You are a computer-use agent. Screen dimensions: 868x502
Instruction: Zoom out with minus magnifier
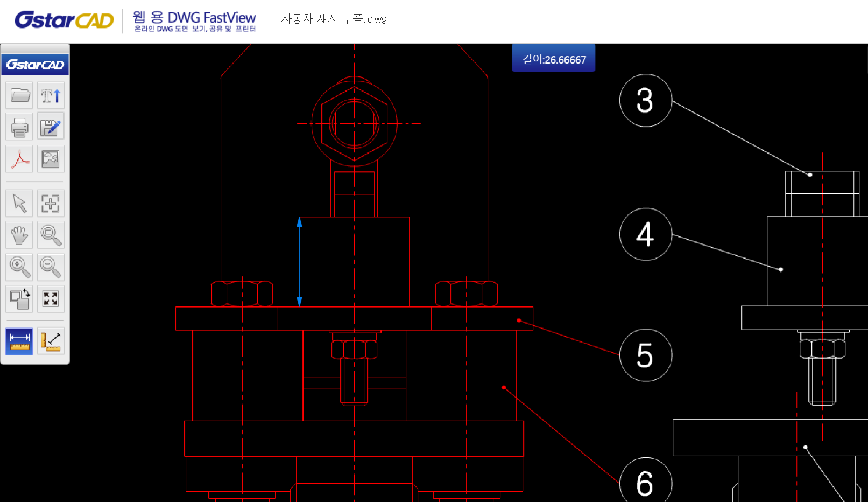[x=51, y=267]
